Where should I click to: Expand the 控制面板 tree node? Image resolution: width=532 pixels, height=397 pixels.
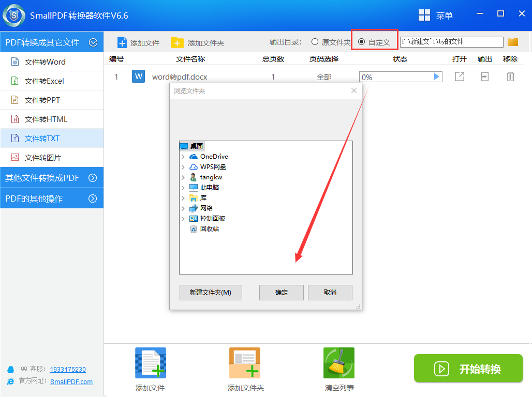click(183, 219)
